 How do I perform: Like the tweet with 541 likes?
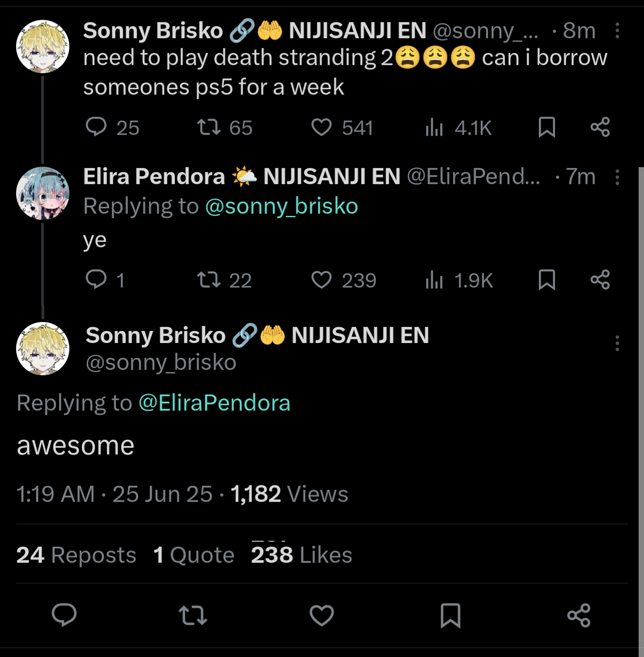[321, 127]
